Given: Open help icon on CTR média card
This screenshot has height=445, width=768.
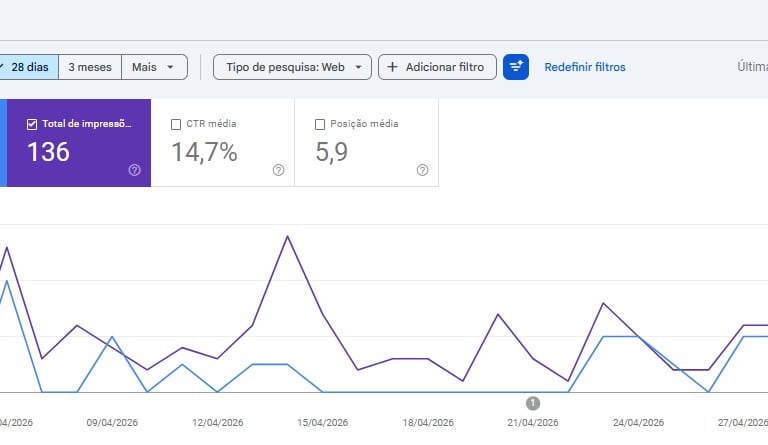Looking at the screenshot, I should point(279,170).
